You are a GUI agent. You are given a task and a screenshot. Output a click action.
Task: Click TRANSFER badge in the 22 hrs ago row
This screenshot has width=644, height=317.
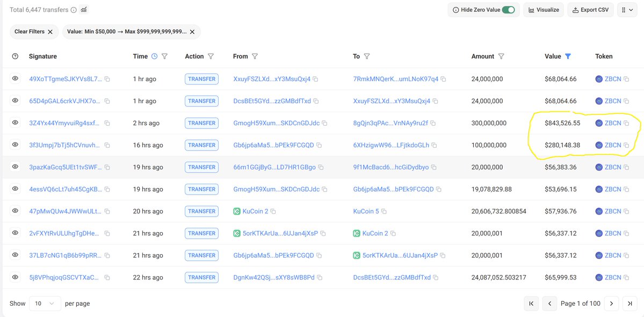point(201,277)
